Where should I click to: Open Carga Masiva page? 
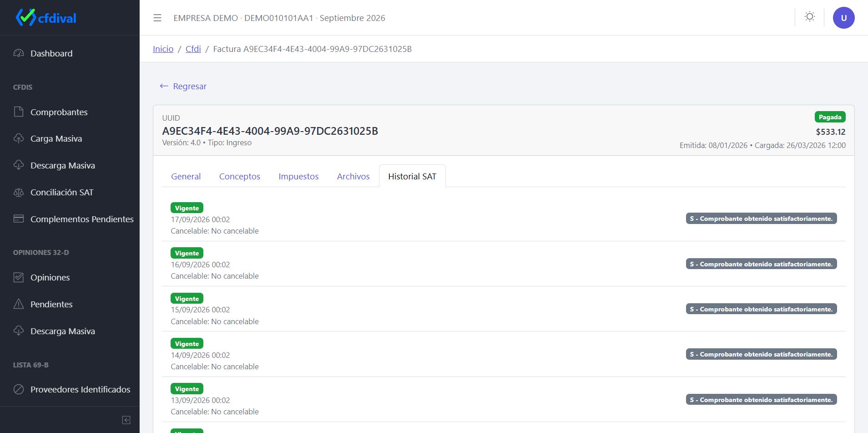pyautogui.click(x=70, y=138)
